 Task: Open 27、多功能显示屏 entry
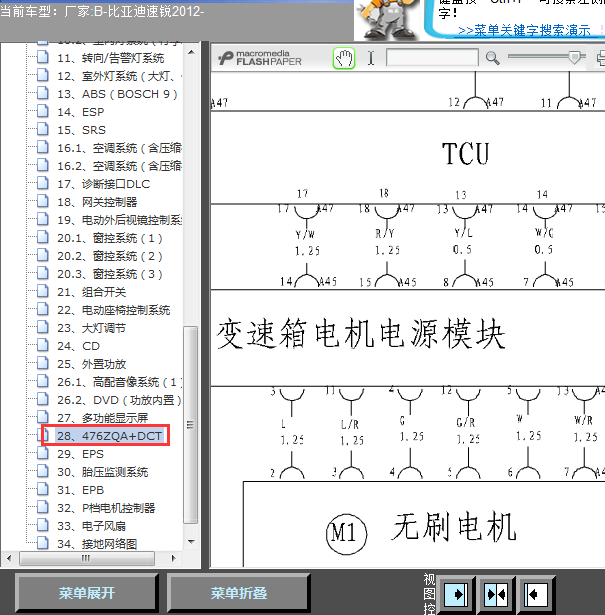click(x=102, y=418)
